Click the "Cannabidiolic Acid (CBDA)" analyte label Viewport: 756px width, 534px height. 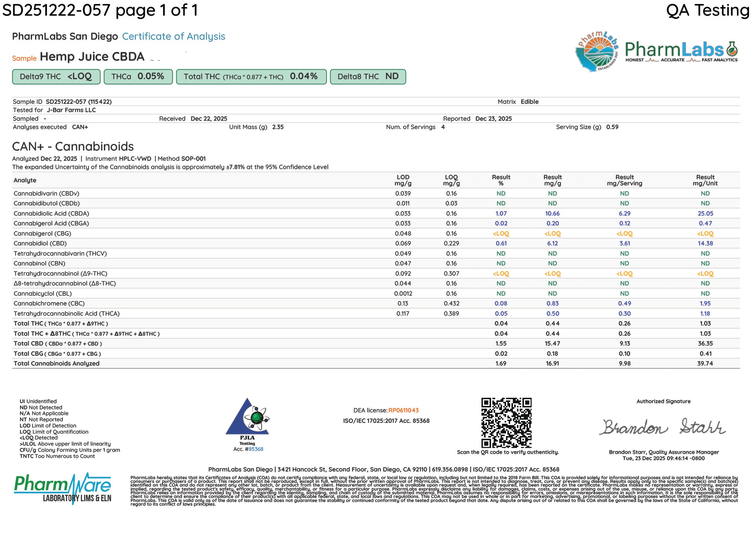point(51,214)
